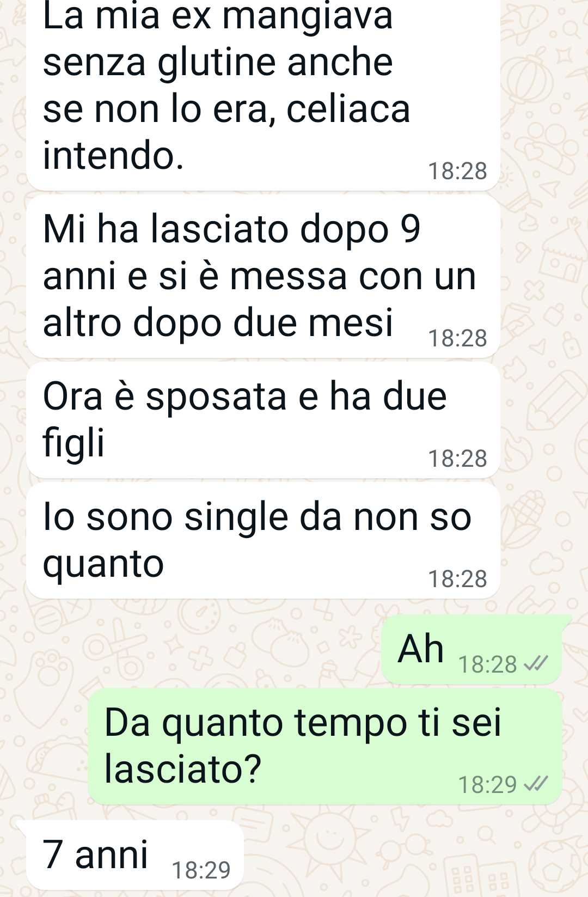Tap the 18:28 timestamp next to 'Ah'

coord(487,664)
